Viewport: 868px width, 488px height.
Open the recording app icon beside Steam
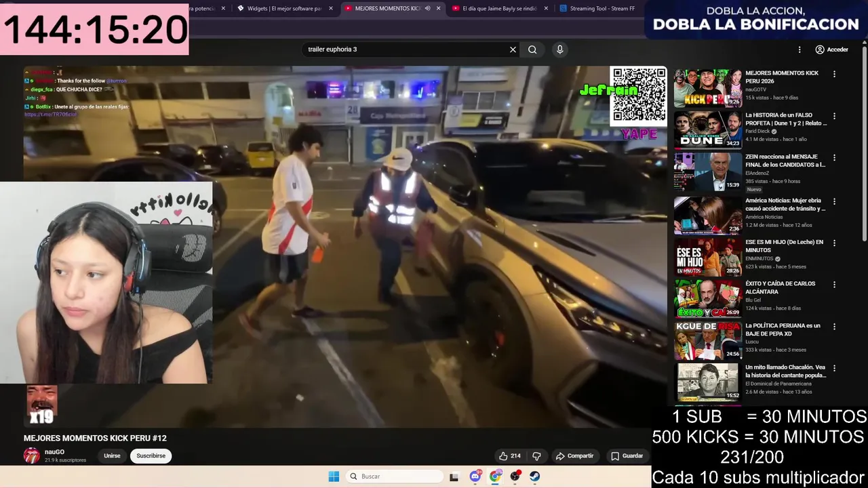click(515, 476)
